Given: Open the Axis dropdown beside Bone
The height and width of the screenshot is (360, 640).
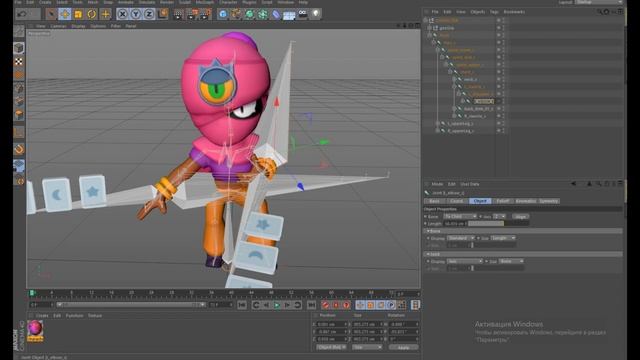Looking at the screenshot, I should [x=499, y=216].
